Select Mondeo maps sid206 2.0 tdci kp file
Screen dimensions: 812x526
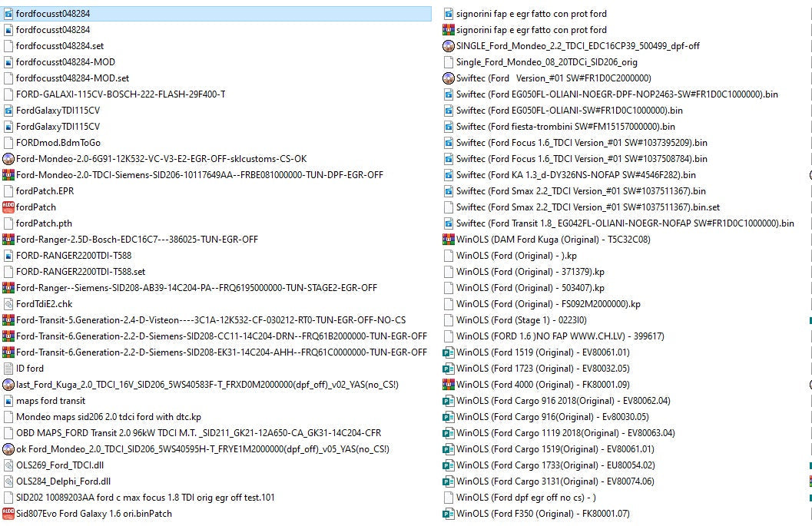pyautogui.click(x=108, y=417)
